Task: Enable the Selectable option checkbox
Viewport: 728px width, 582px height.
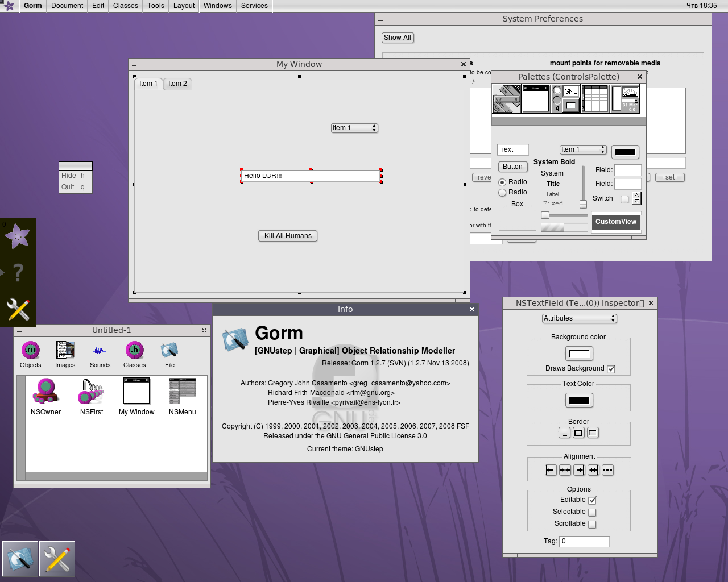Action: (x=592, y=512)
